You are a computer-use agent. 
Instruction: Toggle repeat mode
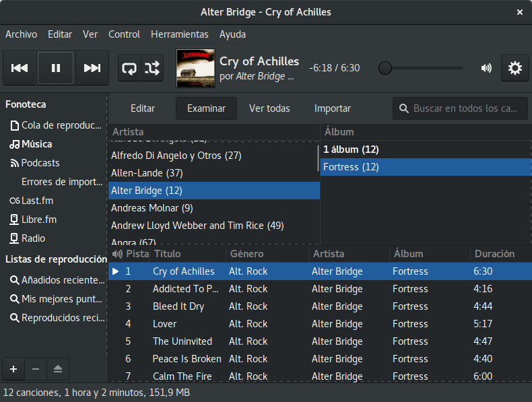tap(129, 68)
